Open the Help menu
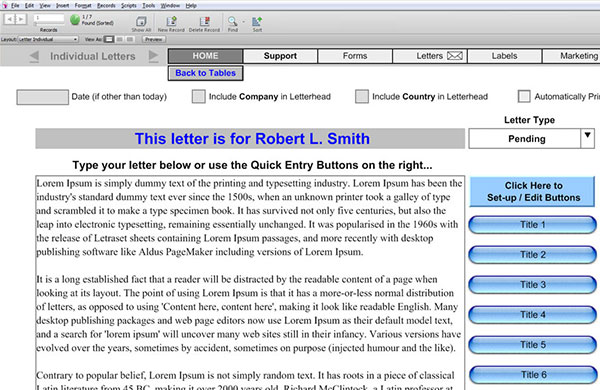This screenshot has height=390, width=600. (191, 5)
